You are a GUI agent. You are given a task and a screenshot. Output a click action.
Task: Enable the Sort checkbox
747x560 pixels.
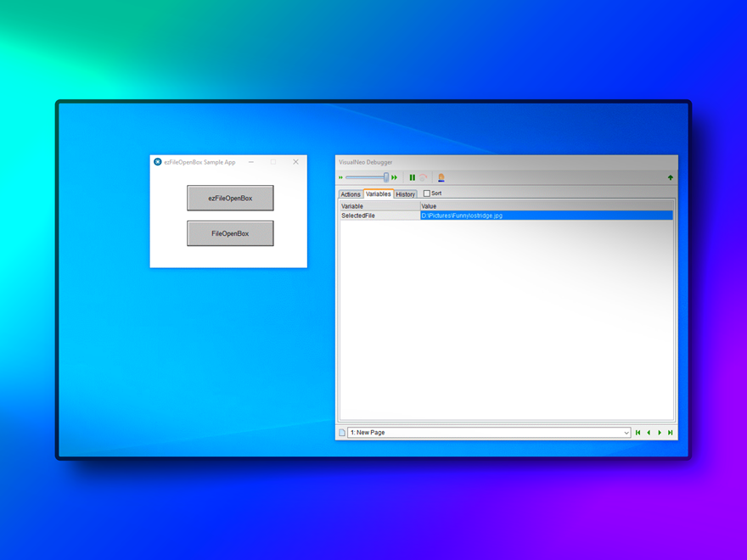[427, 193]
